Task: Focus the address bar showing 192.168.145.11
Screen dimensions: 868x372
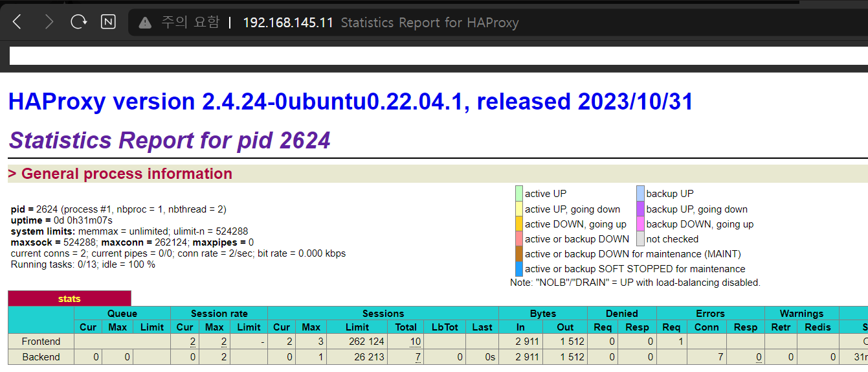Action: tap(288, 23)
